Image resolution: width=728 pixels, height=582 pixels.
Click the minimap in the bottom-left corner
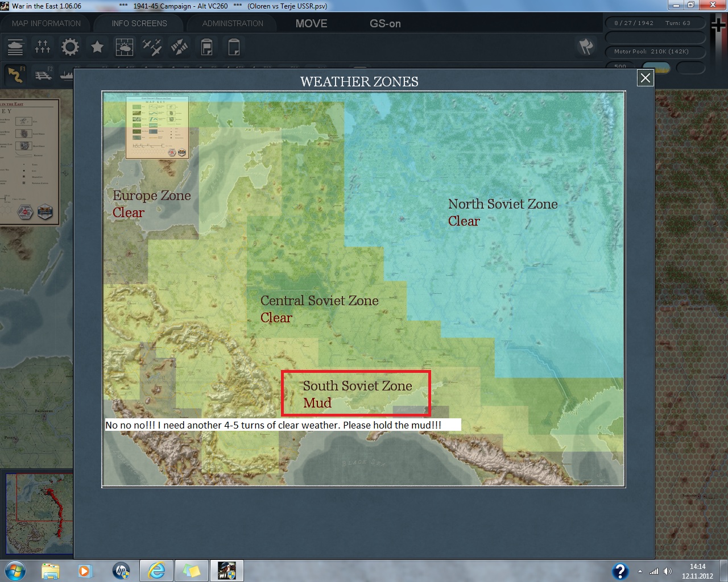click(x=39, y=514)
